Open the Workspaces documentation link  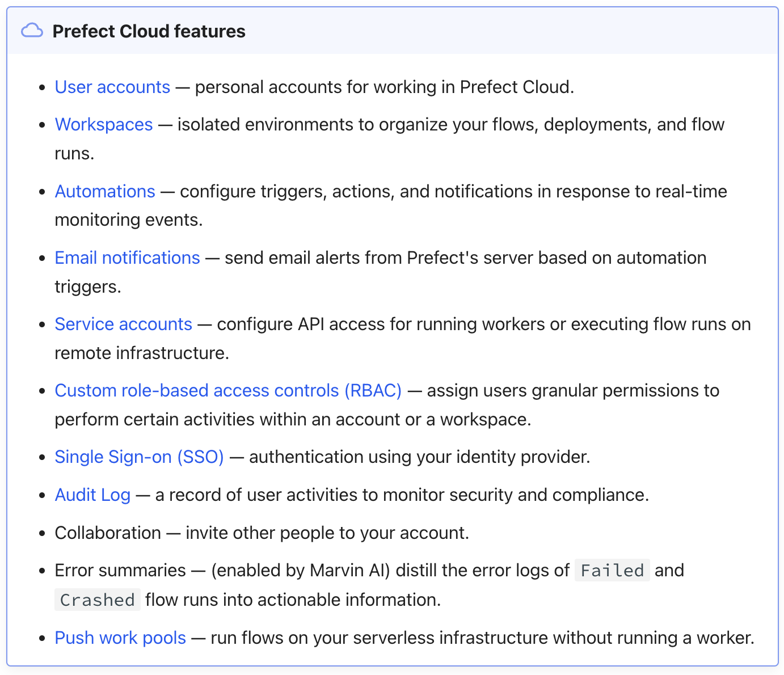(x=103, y=124)
